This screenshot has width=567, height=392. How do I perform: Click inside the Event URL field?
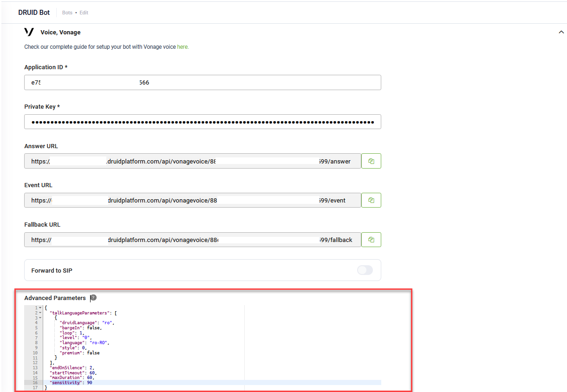[x=192, y=200]
